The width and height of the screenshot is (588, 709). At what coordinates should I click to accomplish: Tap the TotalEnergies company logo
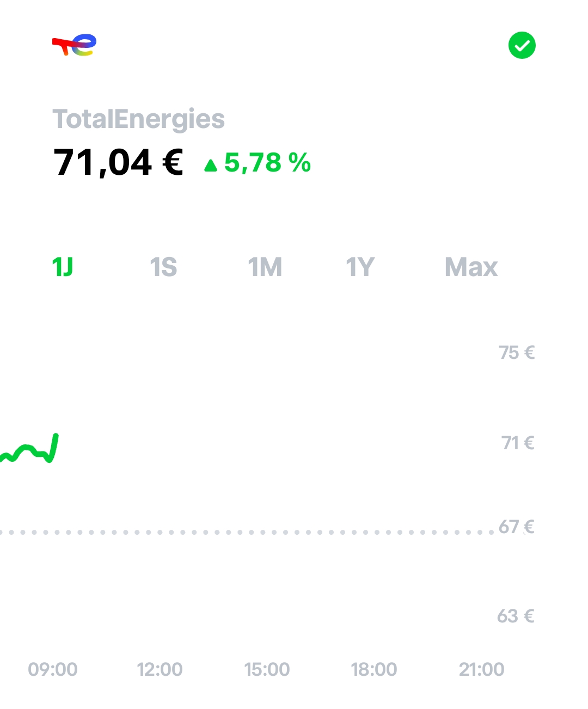(75, 45)
